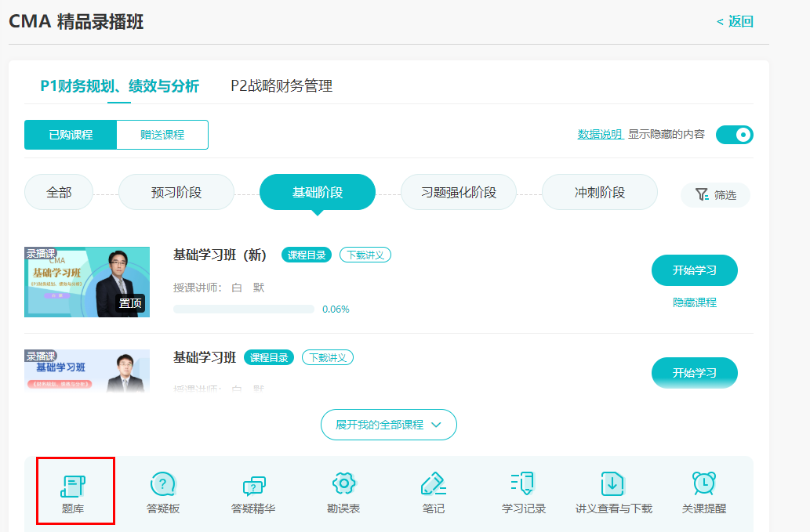This screenshot has width=810, height=532.
Task: Select the 预习阶段 stage tab
Action: coord(176,193)
